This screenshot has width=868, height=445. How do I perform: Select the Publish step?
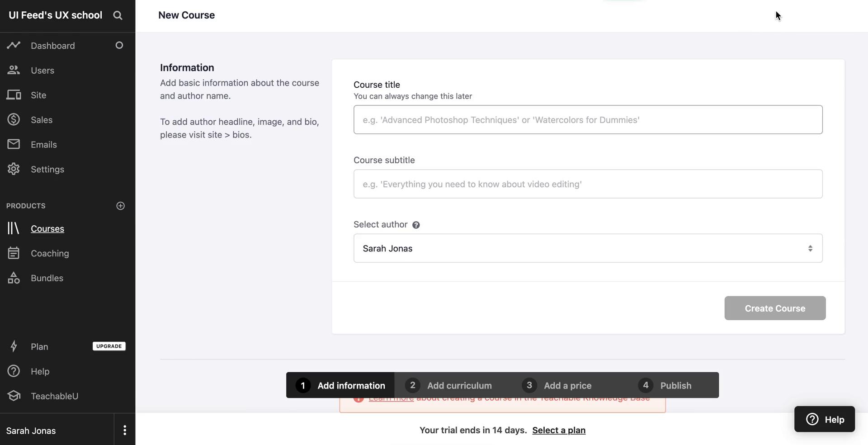click(665, 385)
